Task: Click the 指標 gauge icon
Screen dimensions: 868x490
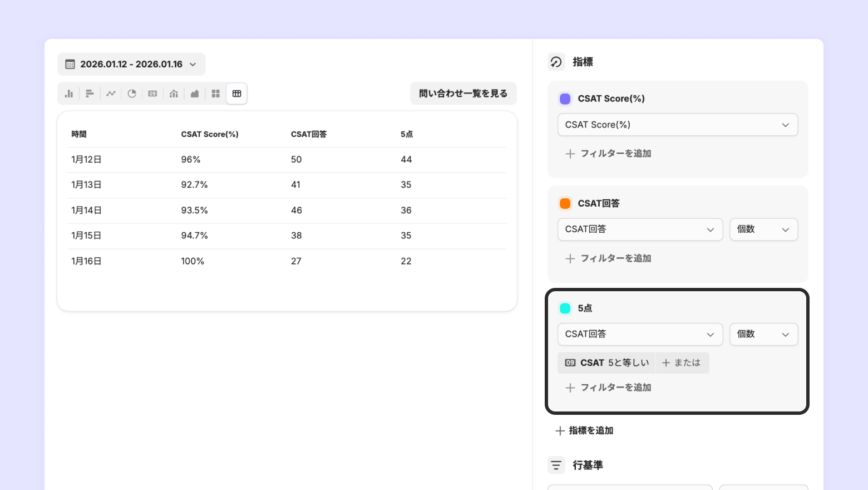Action: click(556, 62)
